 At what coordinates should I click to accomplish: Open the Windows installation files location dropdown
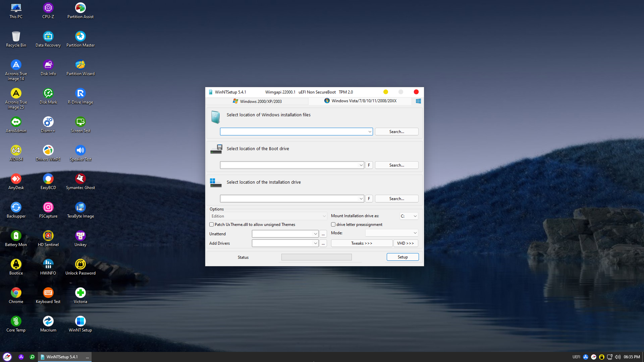370,132
